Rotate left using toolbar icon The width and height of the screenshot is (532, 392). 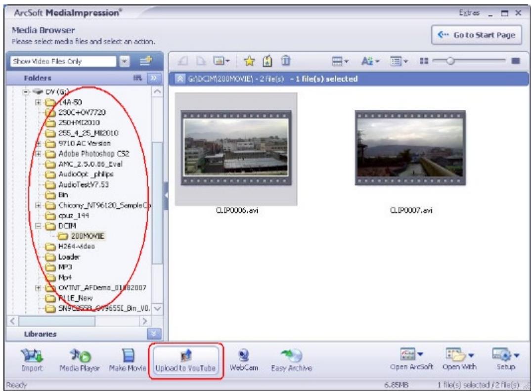click(x=183, y=61)
